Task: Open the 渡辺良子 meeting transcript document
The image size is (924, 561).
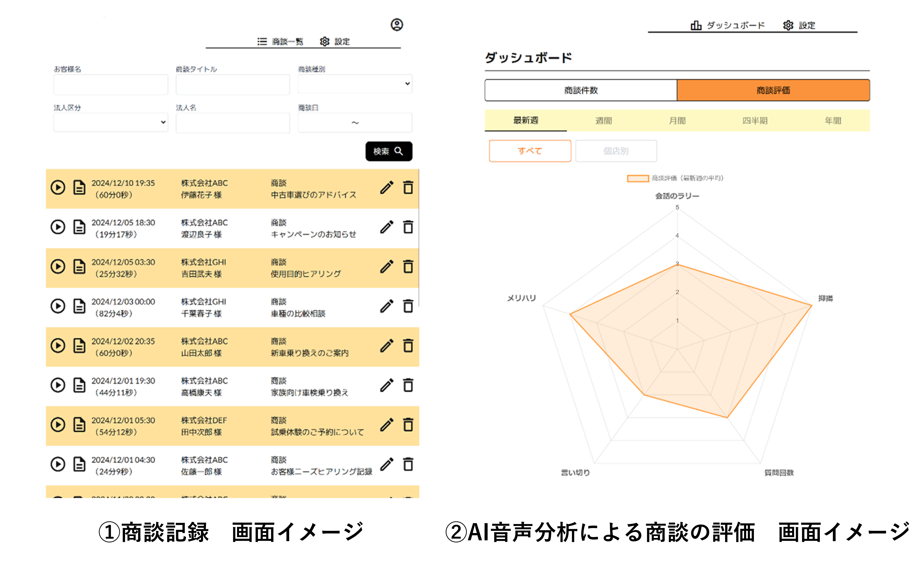Action: click(x=79, y=227)
